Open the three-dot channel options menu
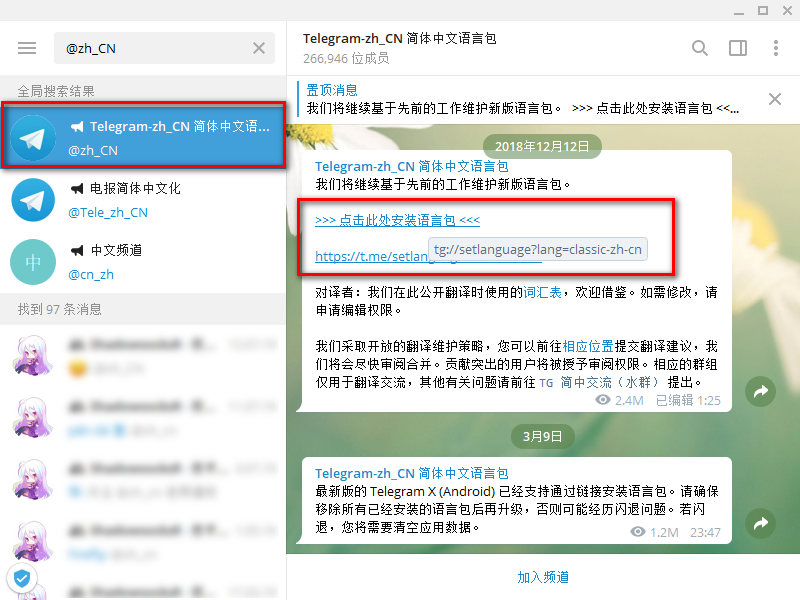800x600 pixels. pyautogui.click(x=776, y=48)
